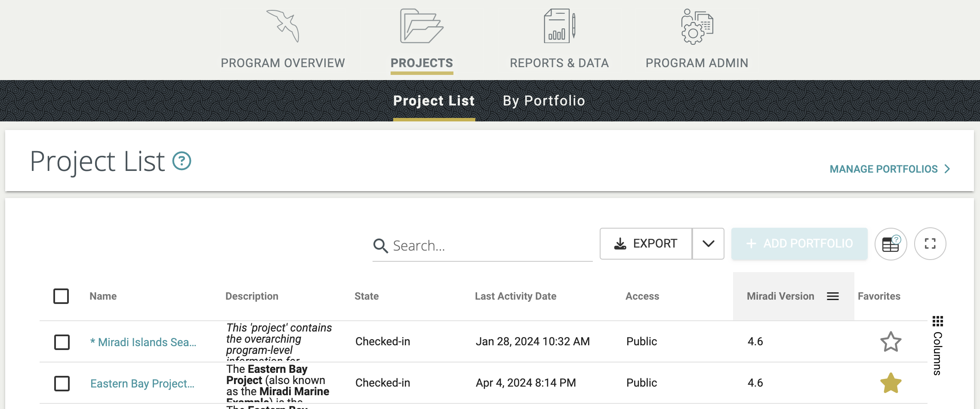Open the table help icon button
The width and height of the screenshot is (980, 409).
[891, 244]
